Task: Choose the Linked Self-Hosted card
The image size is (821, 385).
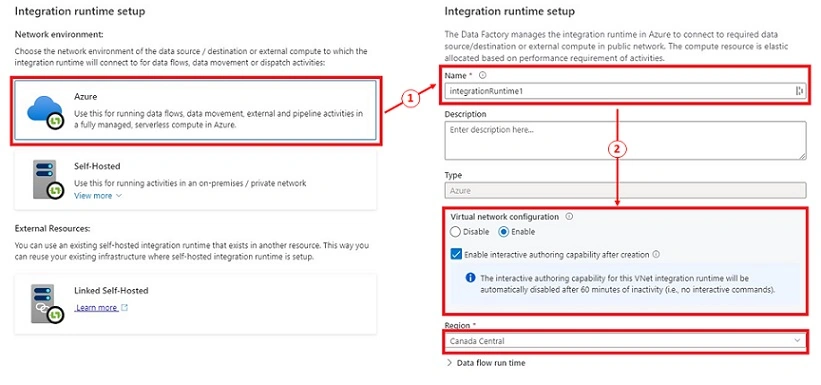Action: coord(195,304)
